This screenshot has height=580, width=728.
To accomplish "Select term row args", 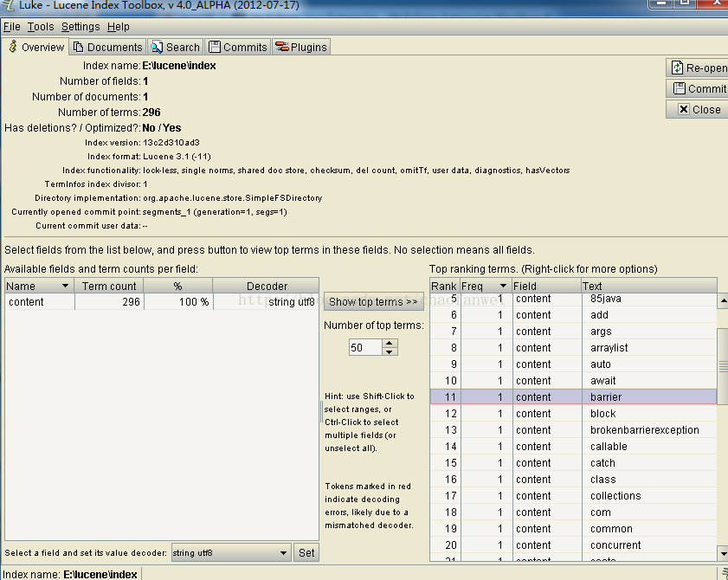I will coord(573,331).
